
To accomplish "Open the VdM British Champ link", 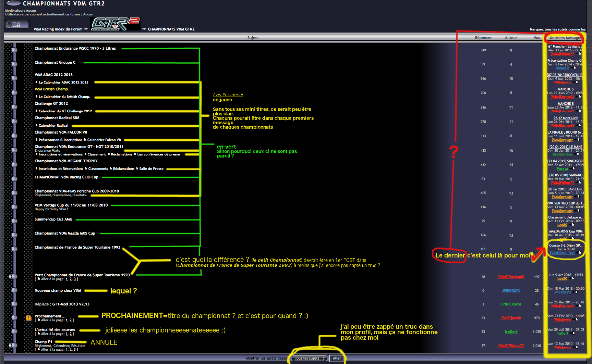I will [51, 89].
